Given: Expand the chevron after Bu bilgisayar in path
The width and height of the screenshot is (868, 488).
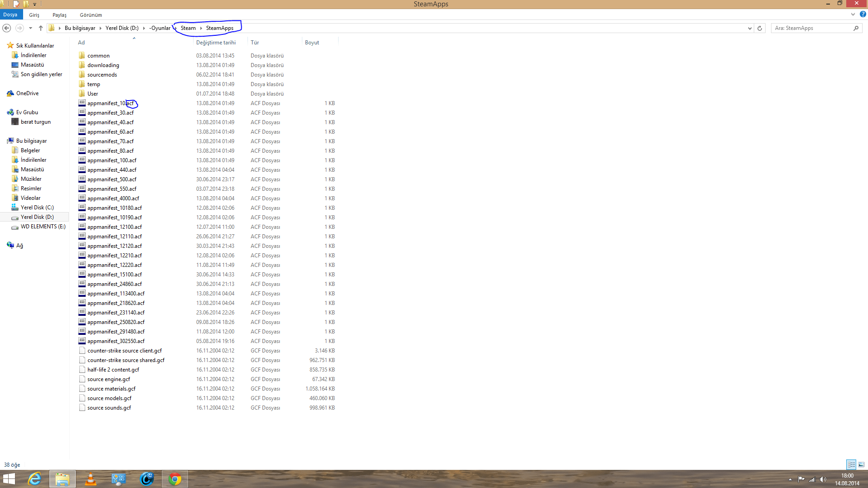Looking at the screenshot, I should pos(101,28).
